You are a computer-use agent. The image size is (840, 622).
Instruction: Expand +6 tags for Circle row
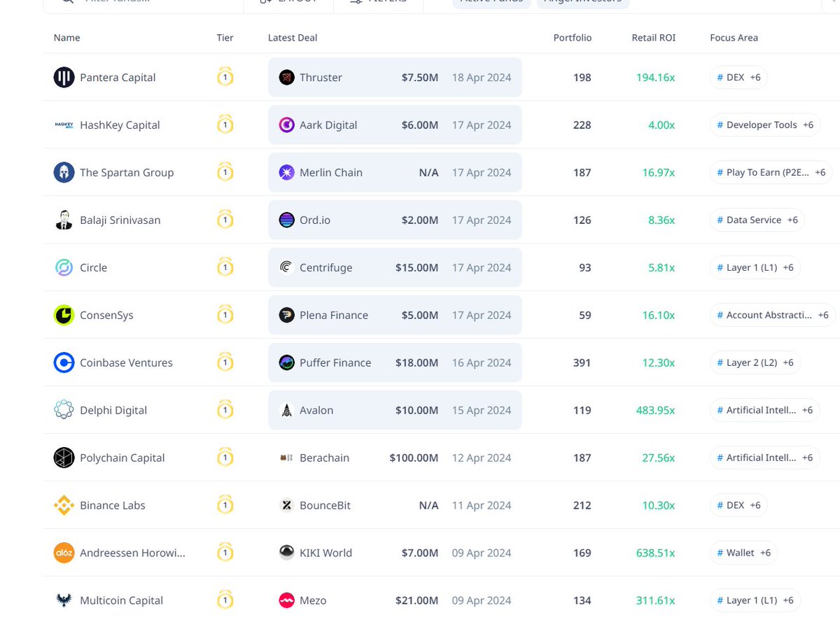788,268
